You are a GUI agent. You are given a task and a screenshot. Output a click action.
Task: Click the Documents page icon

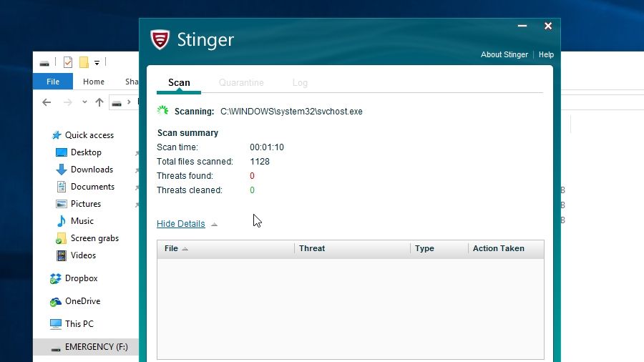(62, 187)
